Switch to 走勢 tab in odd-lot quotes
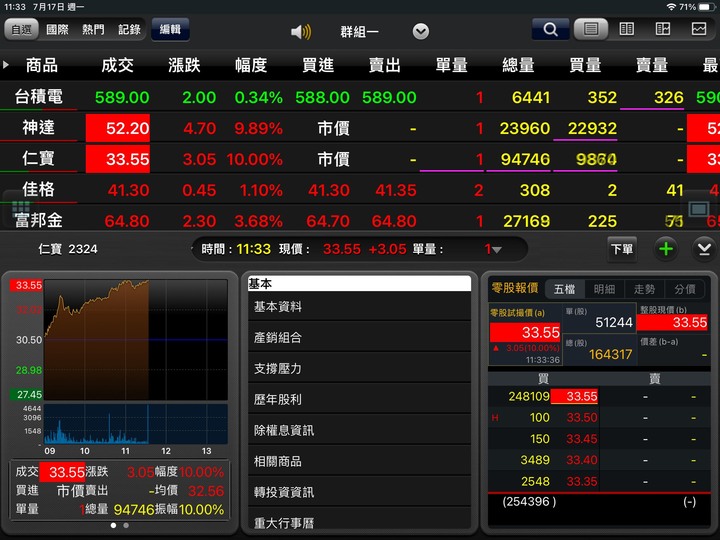The width and height of the screenshot is (720, 540). click(x=644, y=289)
